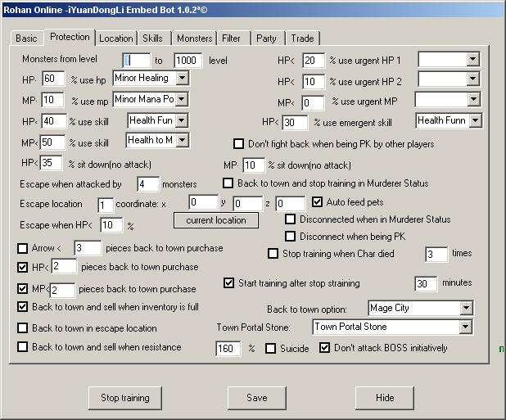This screenshot has height=420, width=506.
Task: Click the Monsters from level minimum field
Action: 137,61
